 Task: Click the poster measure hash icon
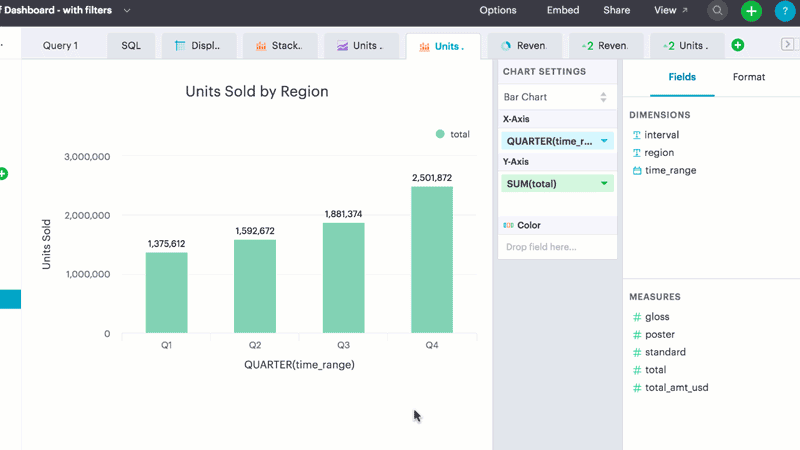click(637, 335)
